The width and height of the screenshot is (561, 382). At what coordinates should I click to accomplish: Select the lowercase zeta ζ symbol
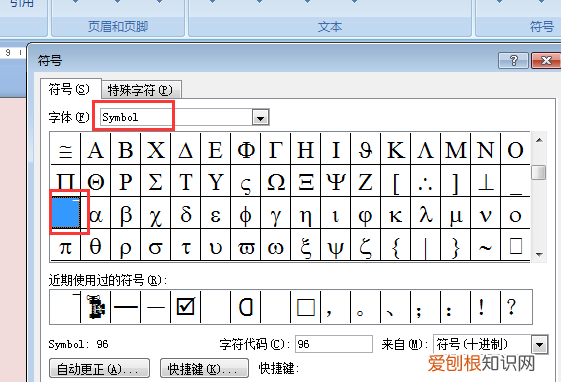(x=366, y=245)
